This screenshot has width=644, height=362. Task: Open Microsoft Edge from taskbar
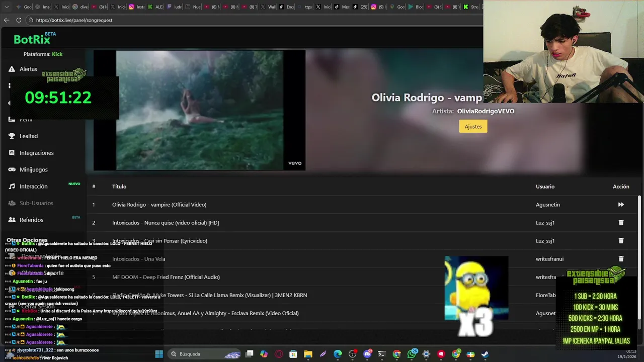(338, 354)
